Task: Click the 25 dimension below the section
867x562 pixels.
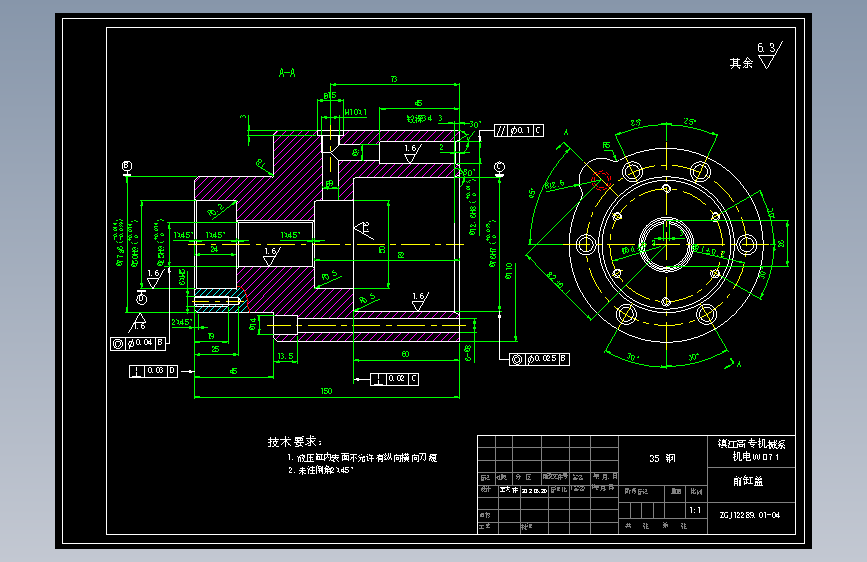Action: [x=215, y=349]
